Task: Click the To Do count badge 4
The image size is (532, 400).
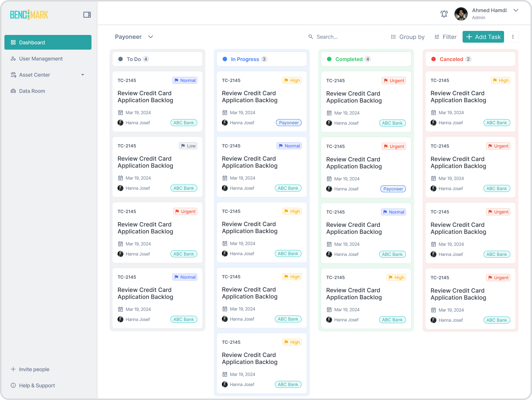Action: pos(146,59)
